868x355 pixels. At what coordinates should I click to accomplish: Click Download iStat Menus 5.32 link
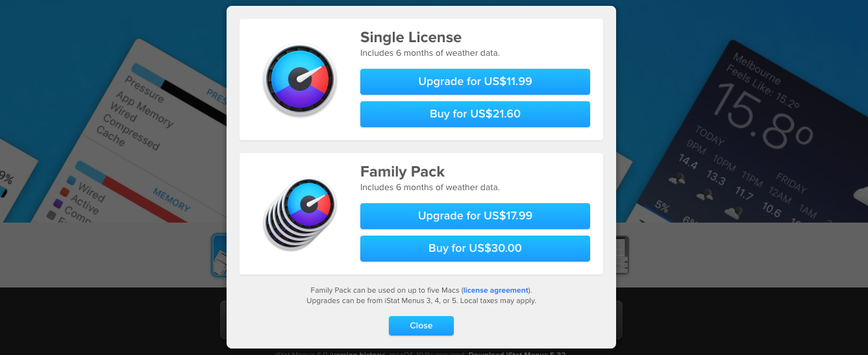(x=517, y=353)
